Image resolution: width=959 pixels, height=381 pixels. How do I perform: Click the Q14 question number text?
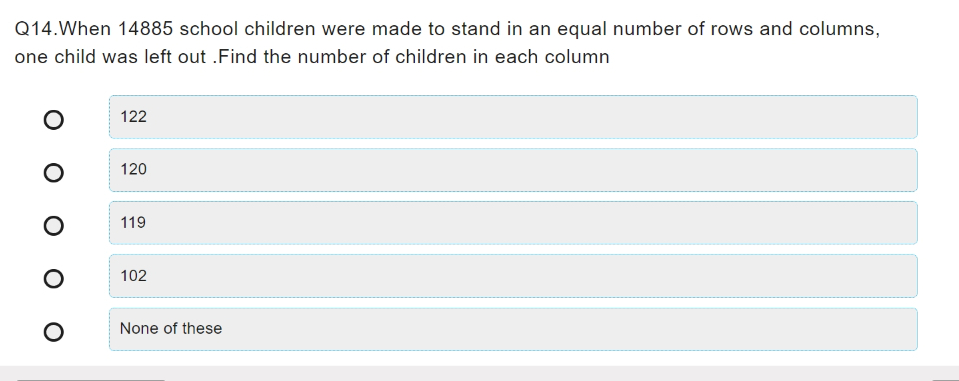35,29
